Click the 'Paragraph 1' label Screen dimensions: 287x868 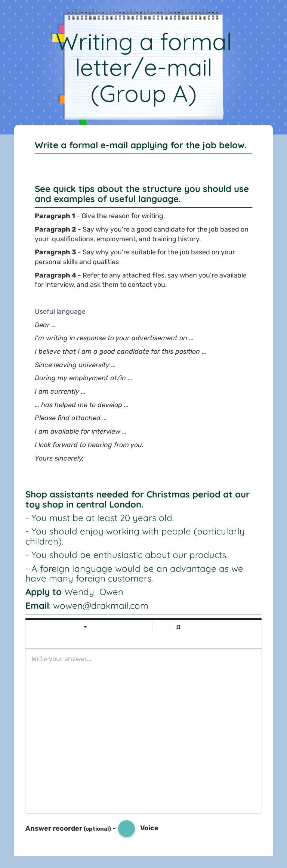[x=55, y=216]
